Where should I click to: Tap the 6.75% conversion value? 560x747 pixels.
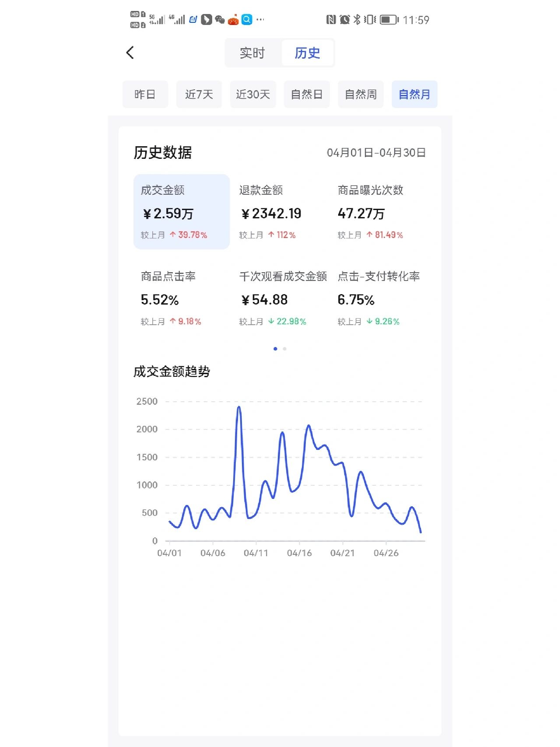356,300
